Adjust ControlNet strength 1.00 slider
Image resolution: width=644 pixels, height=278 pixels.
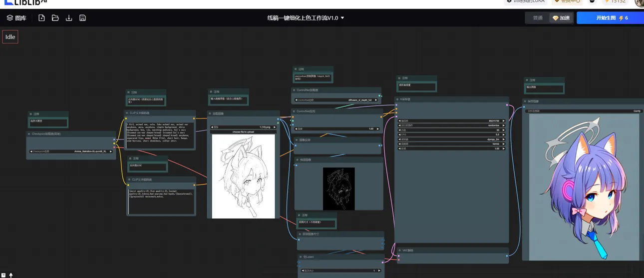(x=336, y=129)
